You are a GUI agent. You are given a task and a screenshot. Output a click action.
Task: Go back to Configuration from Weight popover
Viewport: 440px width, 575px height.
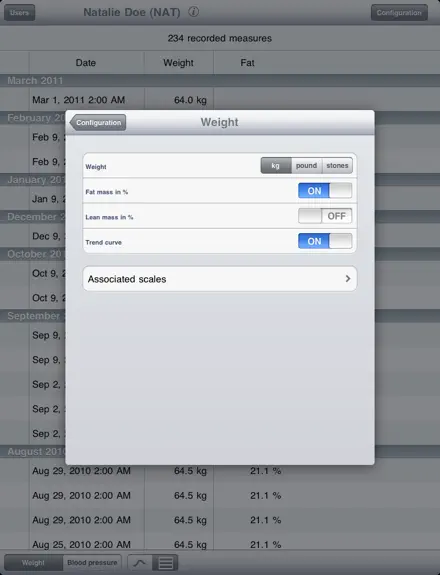coord(98,122)
